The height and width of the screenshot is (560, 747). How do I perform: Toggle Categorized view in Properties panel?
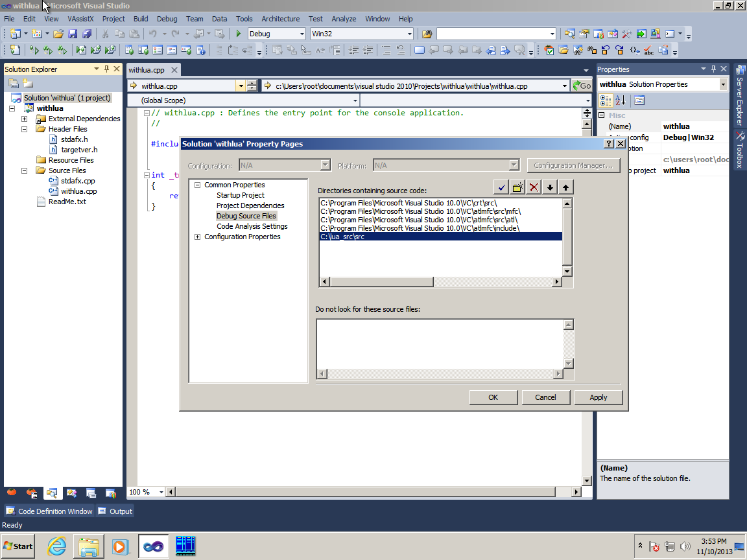[606, 100]
